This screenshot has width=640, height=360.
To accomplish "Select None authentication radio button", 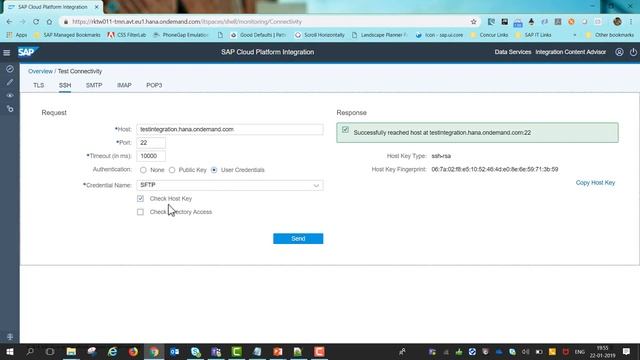I will (143, 170).
